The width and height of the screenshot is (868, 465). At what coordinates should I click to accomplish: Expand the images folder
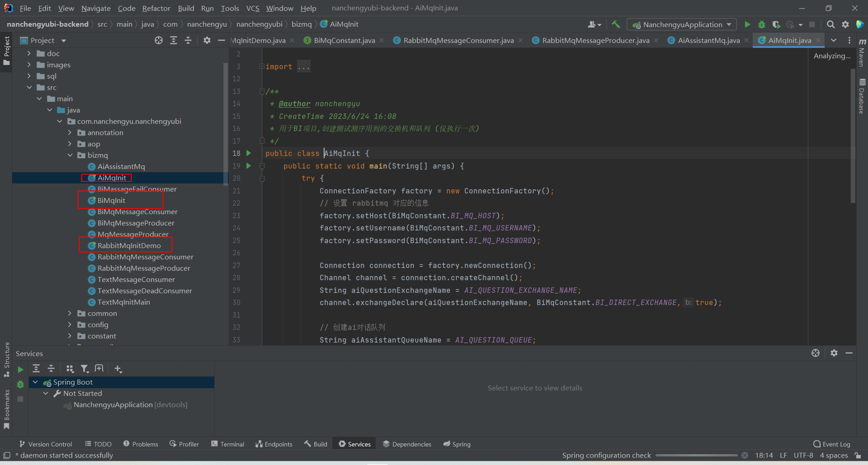coord(29,65)
